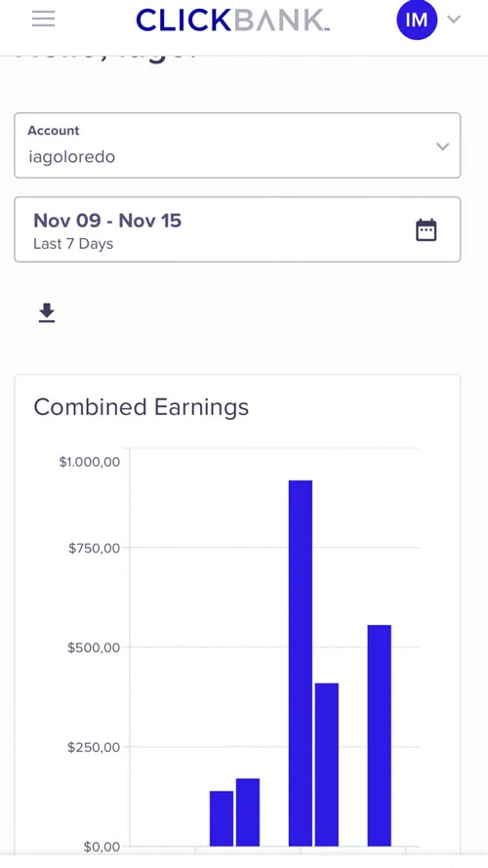Click the $500,00 y-axis label
Screen dimensions: 488x868
94,647
